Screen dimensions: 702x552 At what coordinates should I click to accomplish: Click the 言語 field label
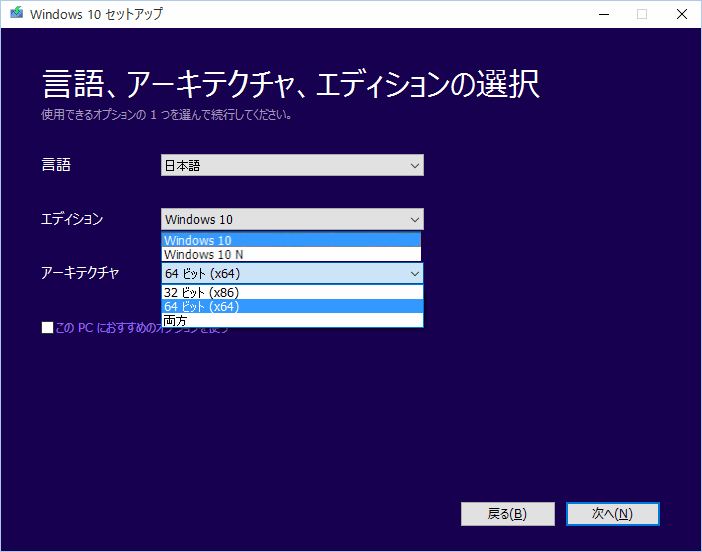(56, 164)
